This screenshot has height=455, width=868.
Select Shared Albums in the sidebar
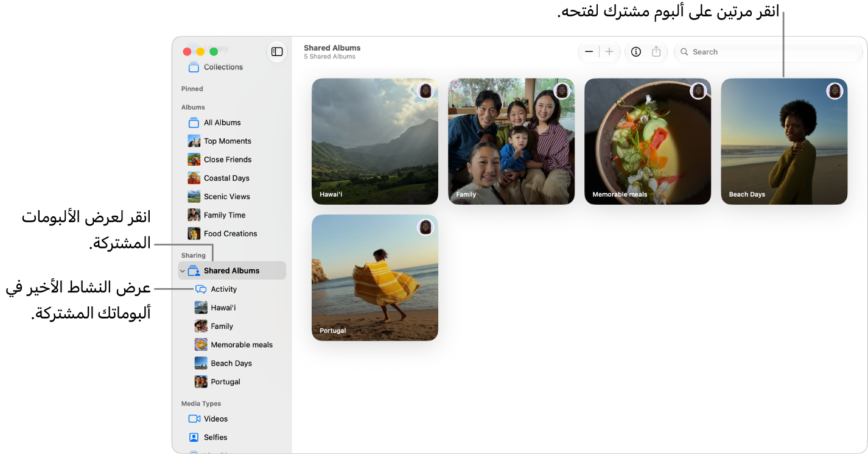[232, 270]
